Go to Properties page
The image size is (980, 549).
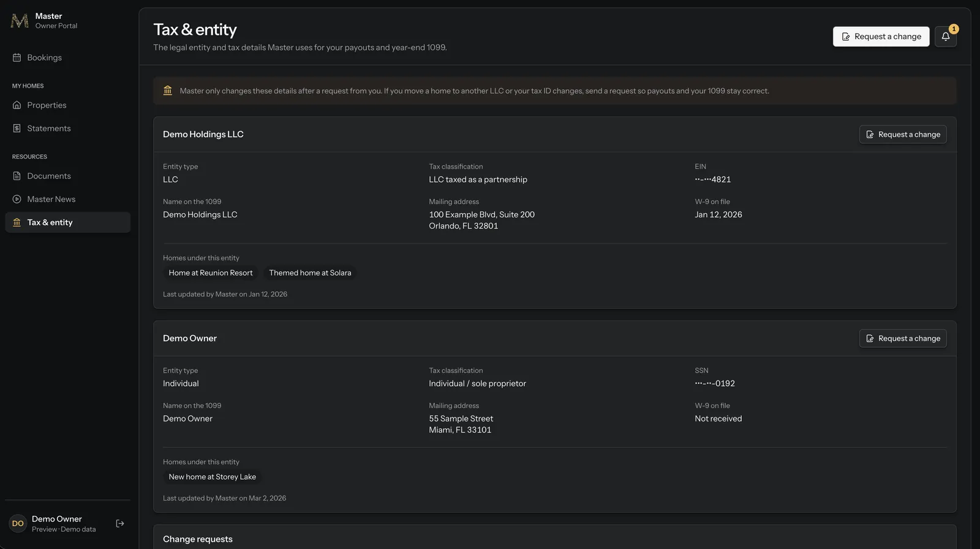67,105
